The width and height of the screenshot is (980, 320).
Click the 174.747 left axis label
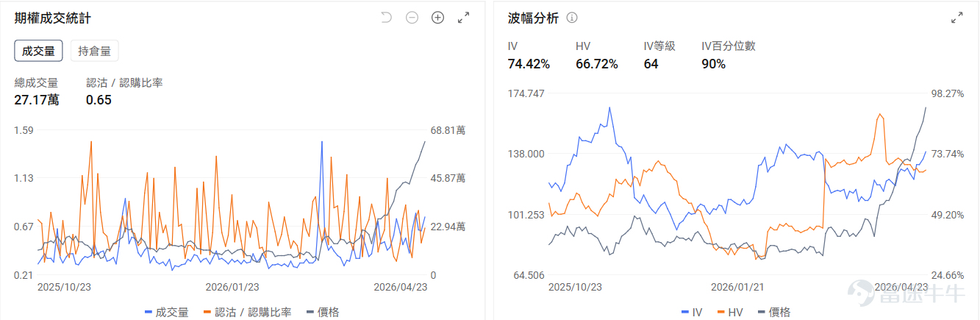526,93
